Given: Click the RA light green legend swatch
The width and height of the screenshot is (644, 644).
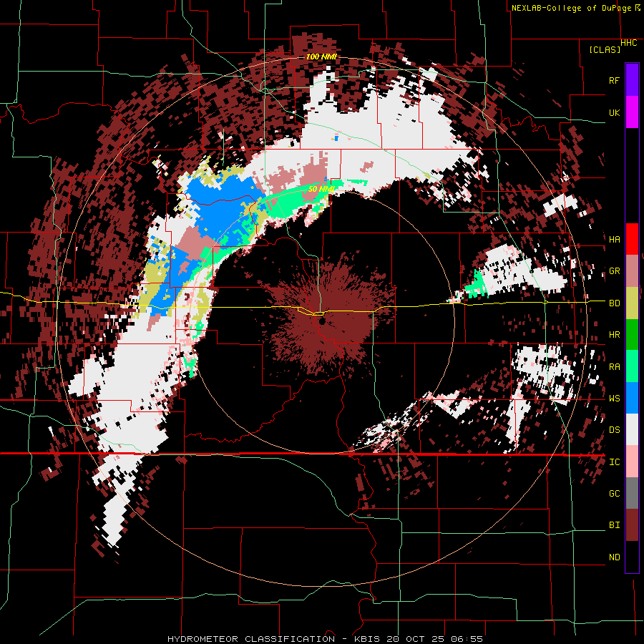Looking at the screenshot, I should [632, 366].
